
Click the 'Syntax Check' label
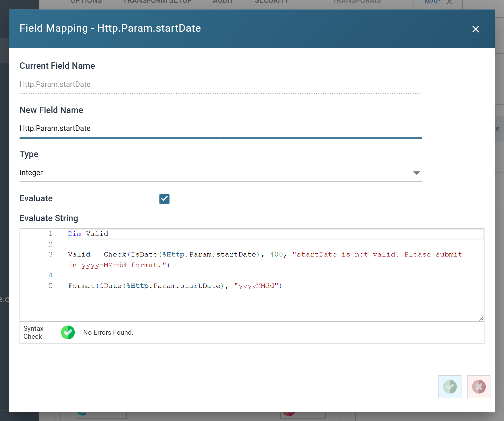33,332
